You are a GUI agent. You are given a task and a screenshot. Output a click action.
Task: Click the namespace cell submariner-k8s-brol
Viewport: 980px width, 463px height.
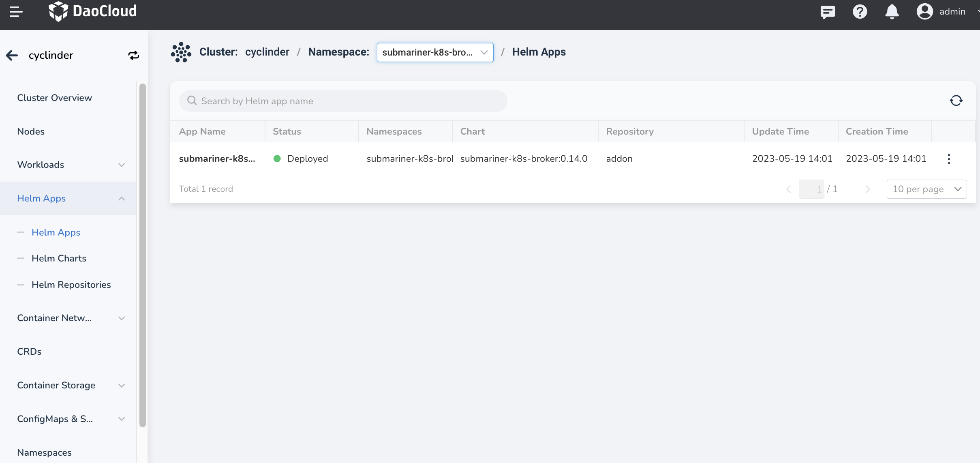point(409,159)
